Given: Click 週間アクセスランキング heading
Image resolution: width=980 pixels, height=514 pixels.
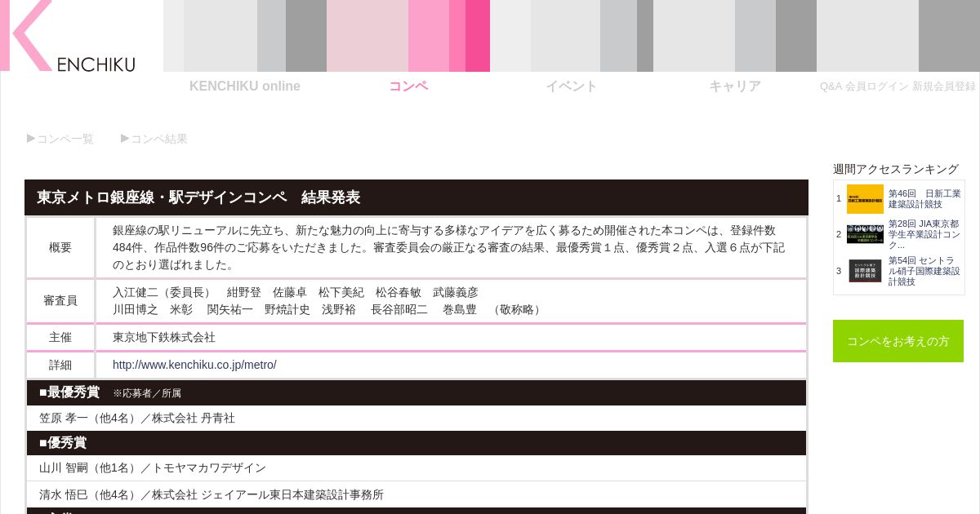Looking at the screenshot, I should click(x=896, y=169).
